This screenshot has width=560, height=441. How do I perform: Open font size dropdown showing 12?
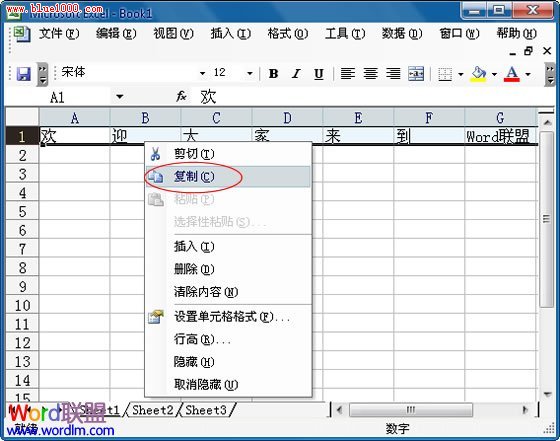[x=250, y=74]
